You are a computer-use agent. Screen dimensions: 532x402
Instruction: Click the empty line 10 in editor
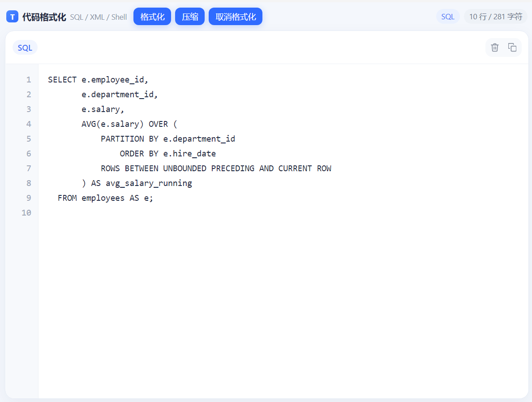pos(283,213)
